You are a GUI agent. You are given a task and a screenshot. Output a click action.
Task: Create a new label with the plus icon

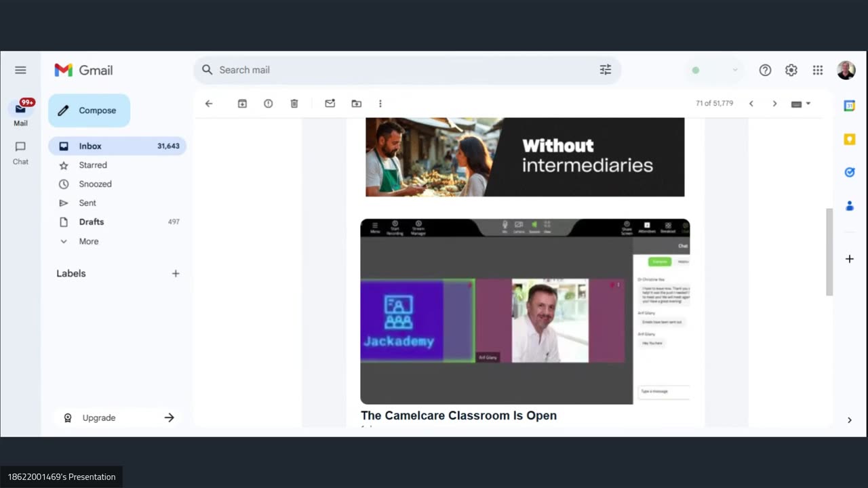(x=176, y=273)
